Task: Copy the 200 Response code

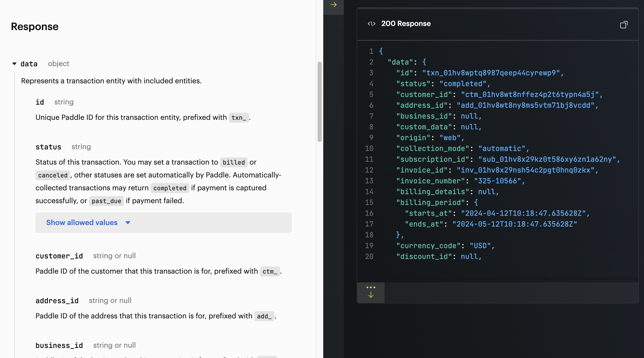Action: pyautogui.click(x=624, y=25)
